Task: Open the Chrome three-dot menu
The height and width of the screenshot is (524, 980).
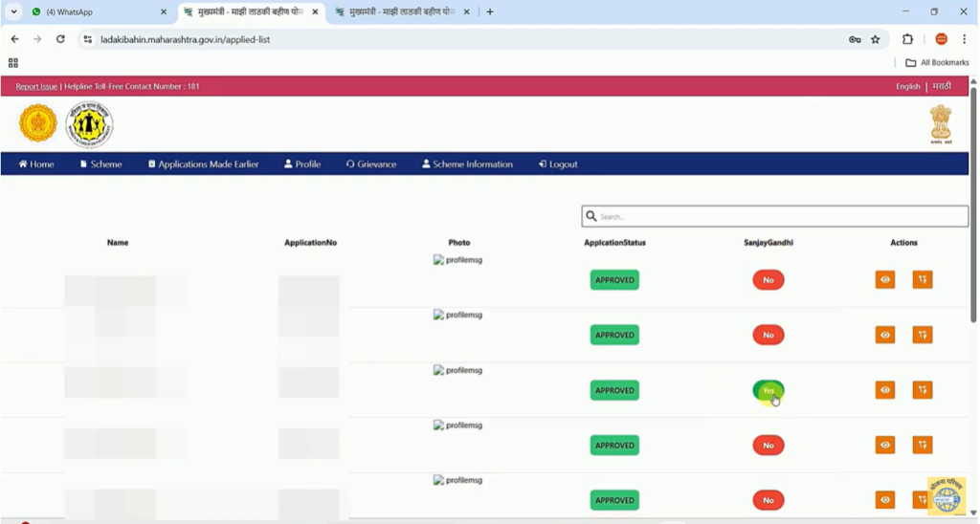Action: (964, 39)
